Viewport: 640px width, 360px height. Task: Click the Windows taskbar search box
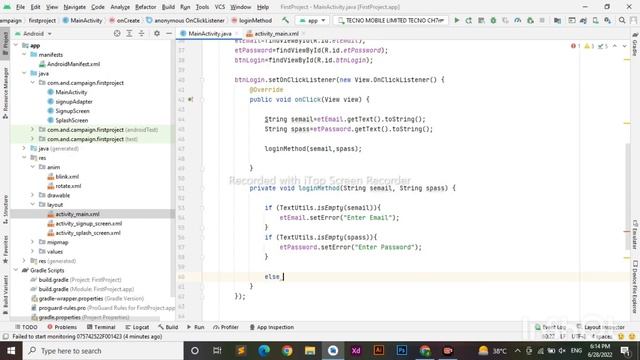[x=103, y=351]
